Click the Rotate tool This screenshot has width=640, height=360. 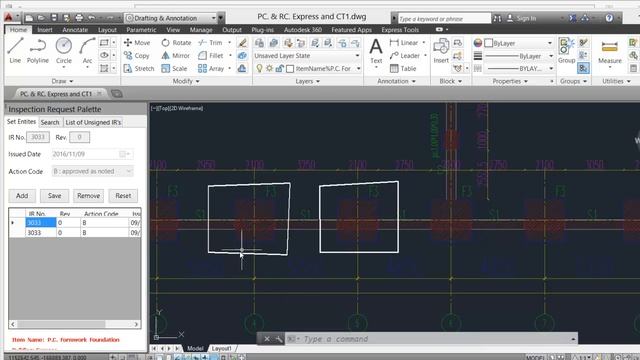point(176,42)
